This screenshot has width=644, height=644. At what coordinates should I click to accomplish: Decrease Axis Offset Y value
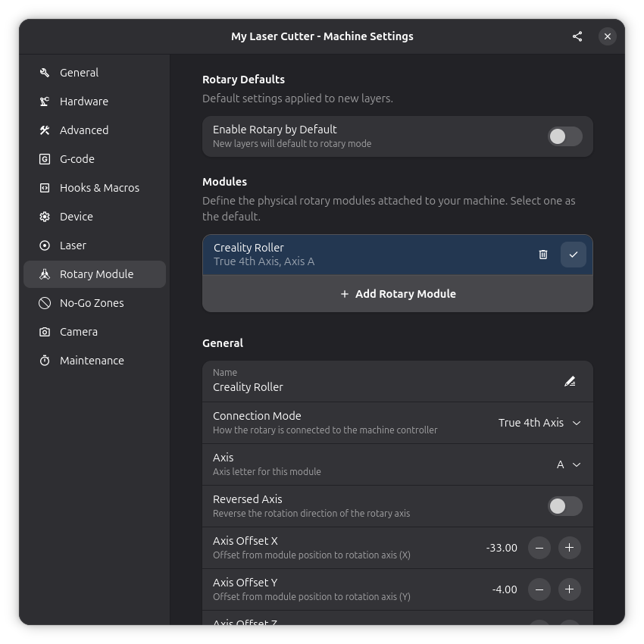click(x=539, y=589)
